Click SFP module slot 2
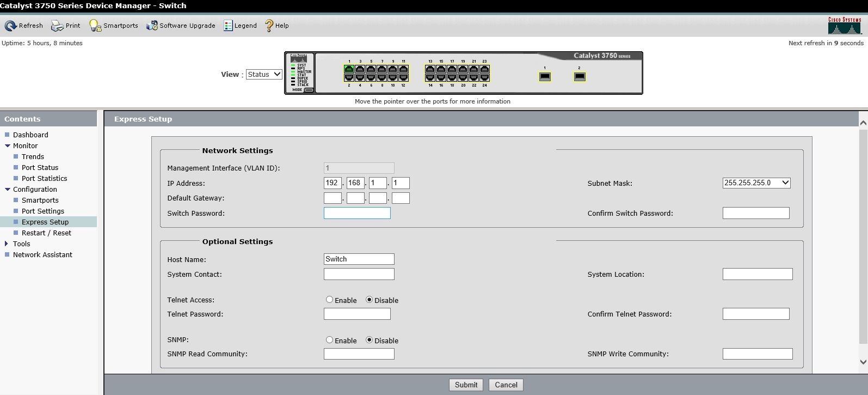 pyautogui.click(x=580, y=77)
